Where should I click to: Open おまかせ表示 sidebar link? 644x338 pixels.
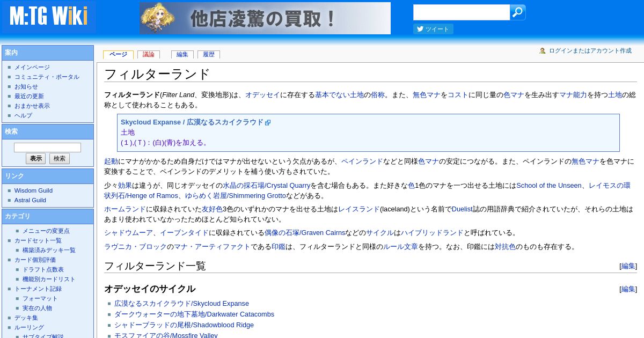click(32, 106)
